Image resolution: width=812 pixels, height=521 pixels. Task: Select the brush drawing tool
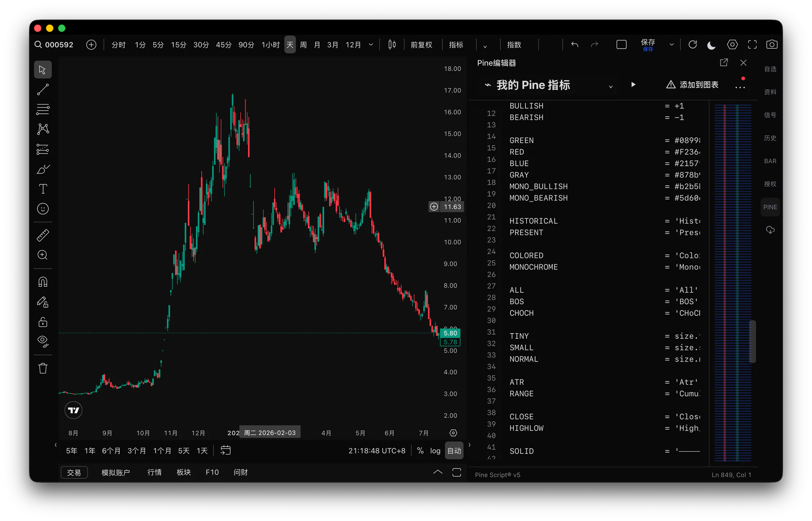pos(43,169)
